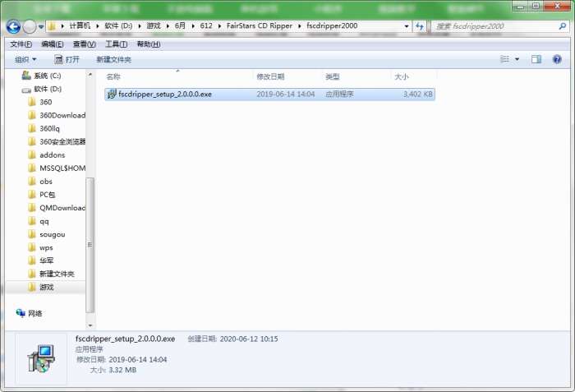This screenshot has width=575, height=392.
Task: Change view with the view icon
Action: click(x=505, y=59)
